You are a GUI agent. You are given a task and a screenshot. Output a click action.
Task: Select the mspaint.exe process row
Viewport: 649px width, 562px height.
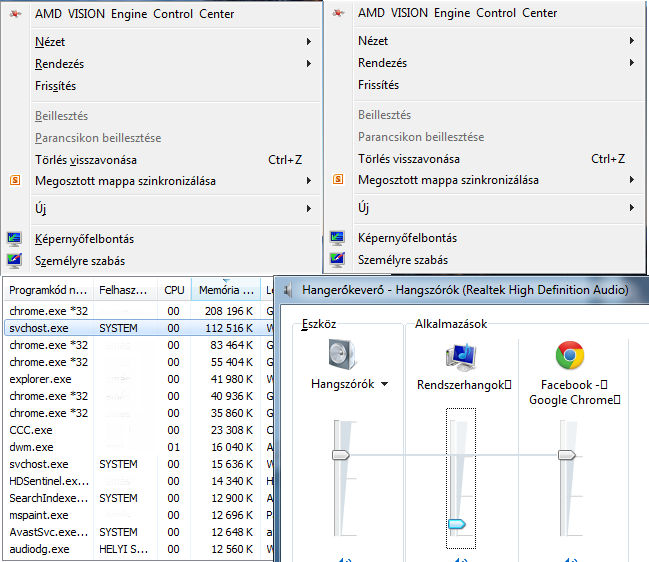139,515
